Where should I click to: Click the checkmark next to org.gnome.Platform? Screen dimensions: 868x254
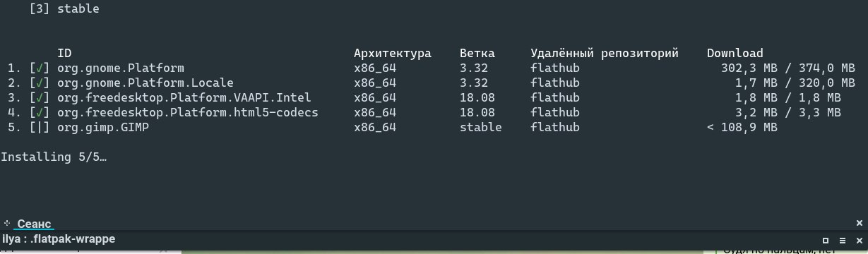(x=40, y=68)
